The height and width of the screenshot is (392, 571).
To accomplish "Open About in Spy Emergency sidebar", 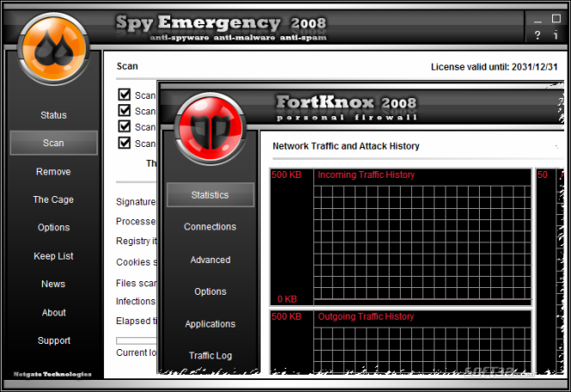I will (53, 312).
